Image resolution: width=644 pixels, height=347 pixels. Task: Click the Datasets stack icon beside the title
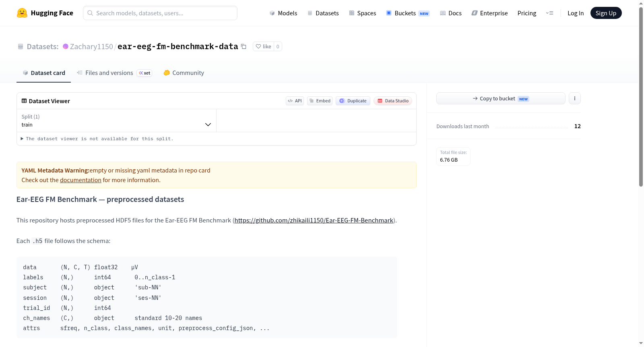21,46
